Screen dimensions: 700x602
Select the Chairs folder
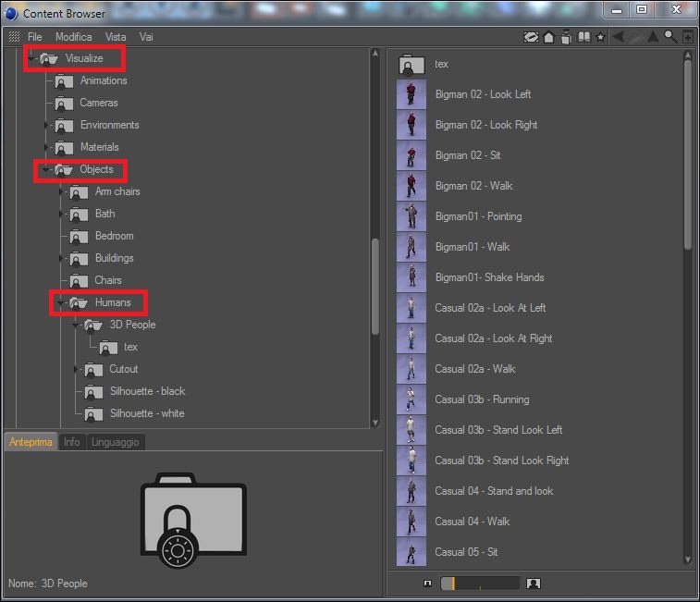point(95,280)
